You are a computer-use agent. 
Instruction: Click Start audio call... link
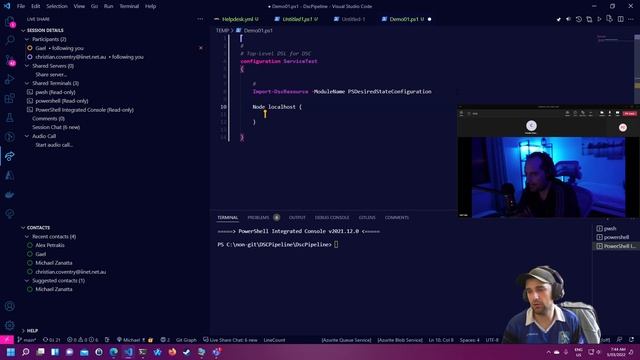(54, 145)
